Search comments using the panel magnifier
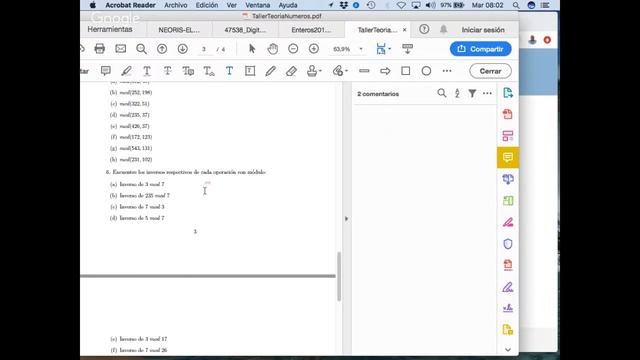Image resolution: width=640 pixels, height=360 pixels. click(x=442, y=93)
